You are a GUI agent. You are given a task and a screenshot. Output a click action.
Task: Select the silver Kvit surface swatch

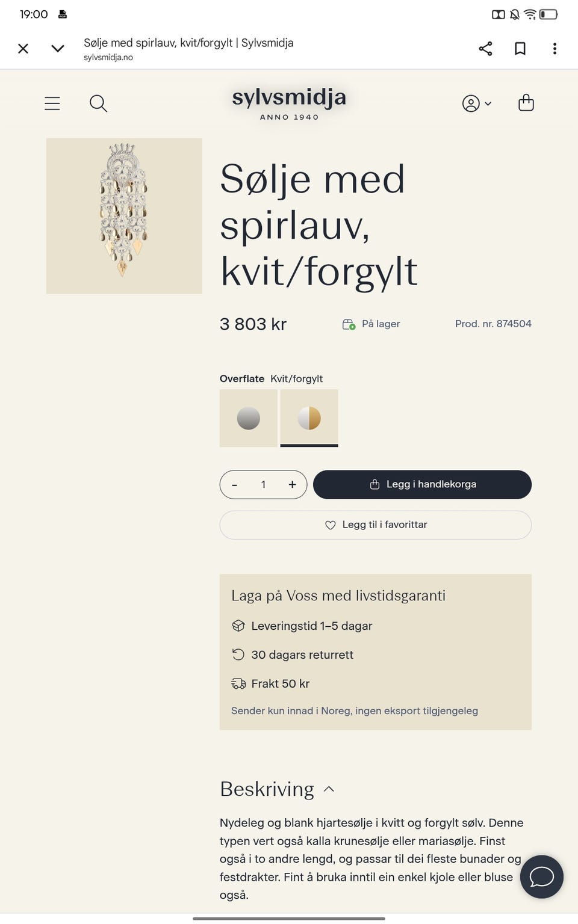249,418
